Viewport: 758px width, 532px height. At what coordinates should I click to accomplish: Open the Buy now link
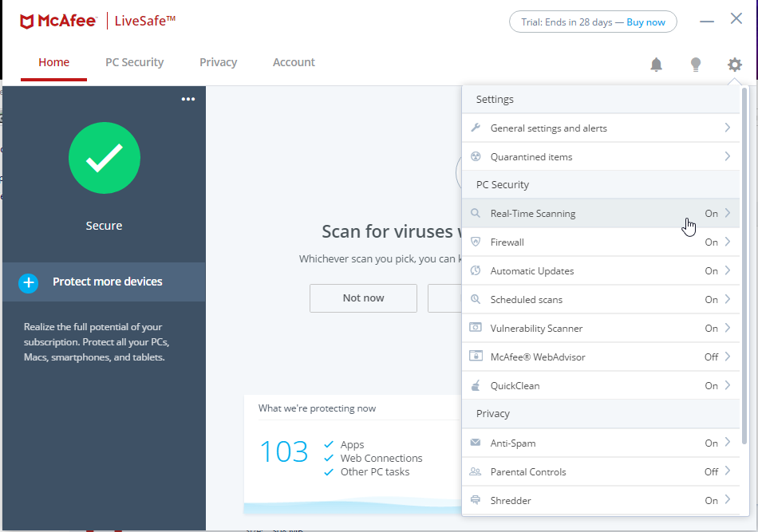click(647, 22)
